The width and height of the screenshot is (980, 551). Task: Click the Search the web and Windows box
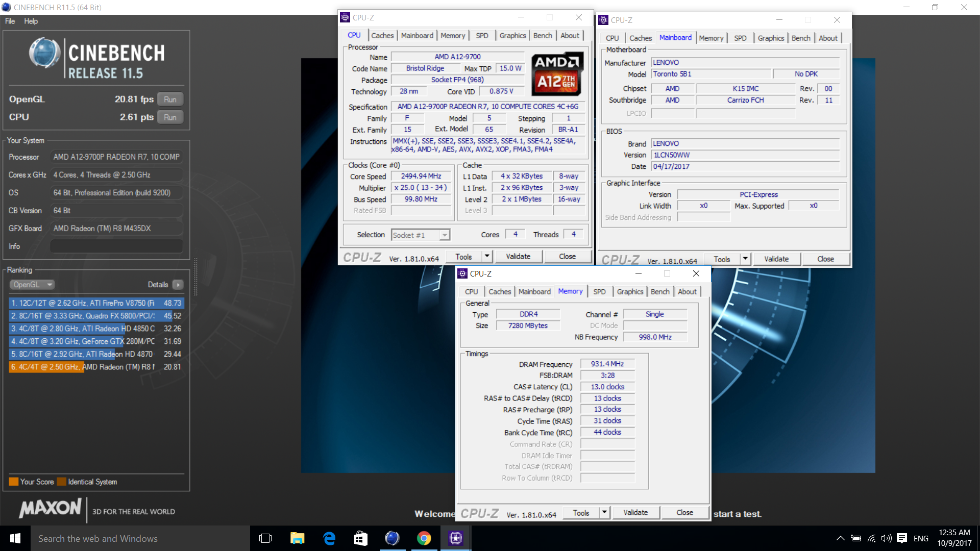point(140,538)
